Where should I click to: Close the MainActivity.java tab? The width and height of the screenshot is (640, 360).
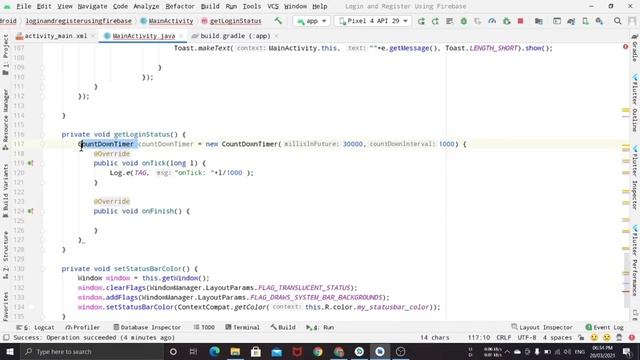click(x=181, y=36)
